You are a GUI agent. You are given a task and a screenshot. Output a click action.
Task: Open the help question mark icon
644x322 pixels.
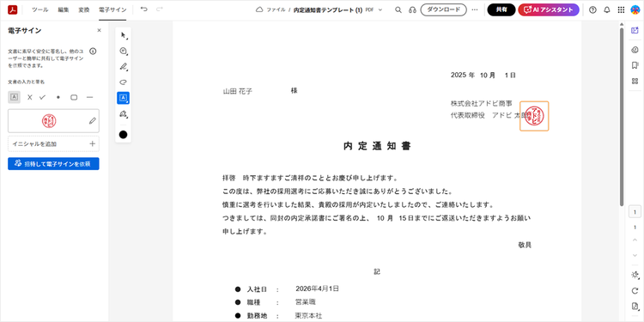[x=592, y=9]
